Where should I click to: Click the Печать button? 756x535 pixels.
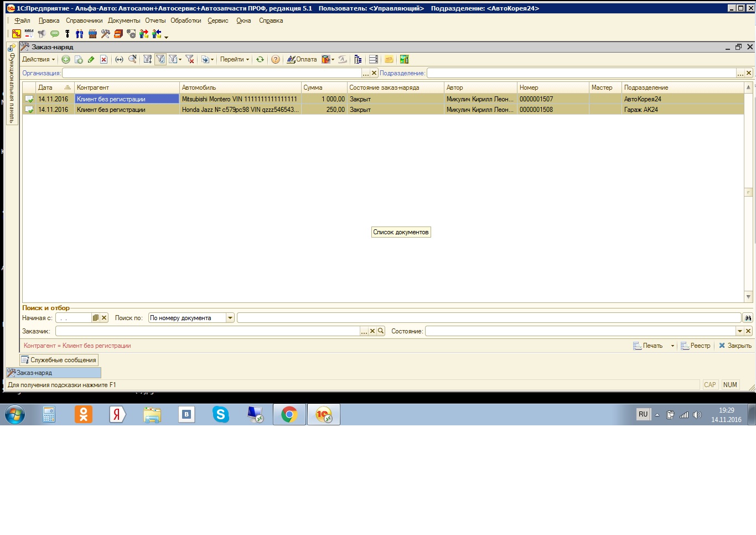pyautogui.click(x=648, y=346)
